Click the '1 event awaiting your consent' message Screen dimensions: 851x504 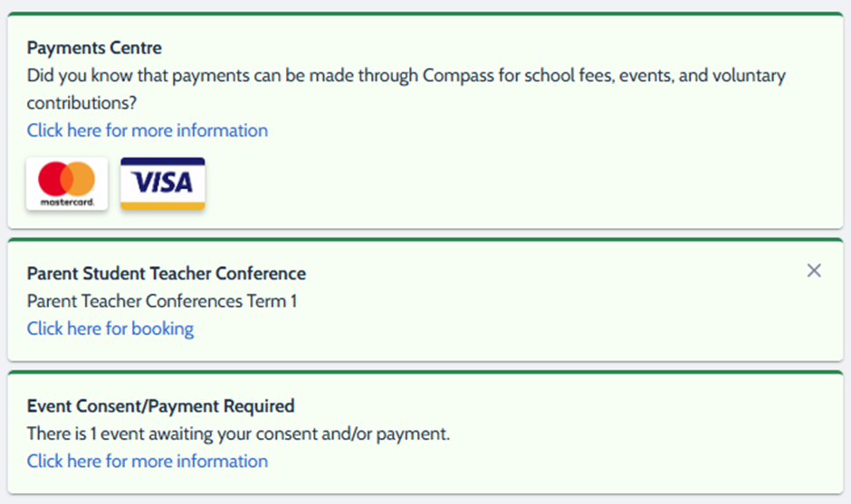click(x=237, y=434)
